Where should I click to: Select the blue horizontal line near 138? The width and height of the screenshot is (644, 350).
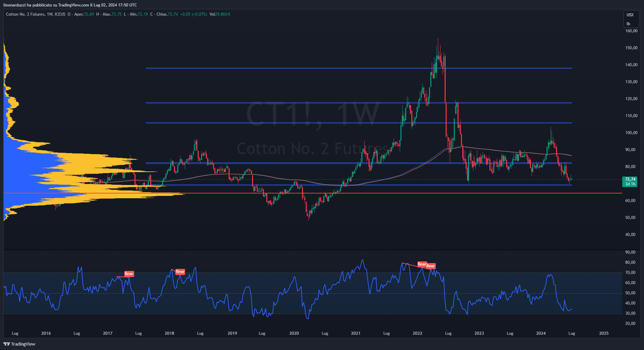(359, 68)
